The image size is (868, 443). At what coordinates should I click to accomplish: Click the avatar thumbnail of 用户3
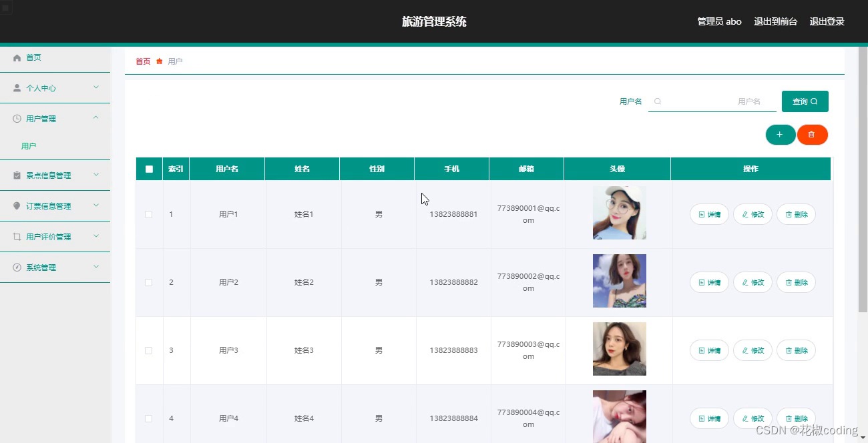point(620,349)
